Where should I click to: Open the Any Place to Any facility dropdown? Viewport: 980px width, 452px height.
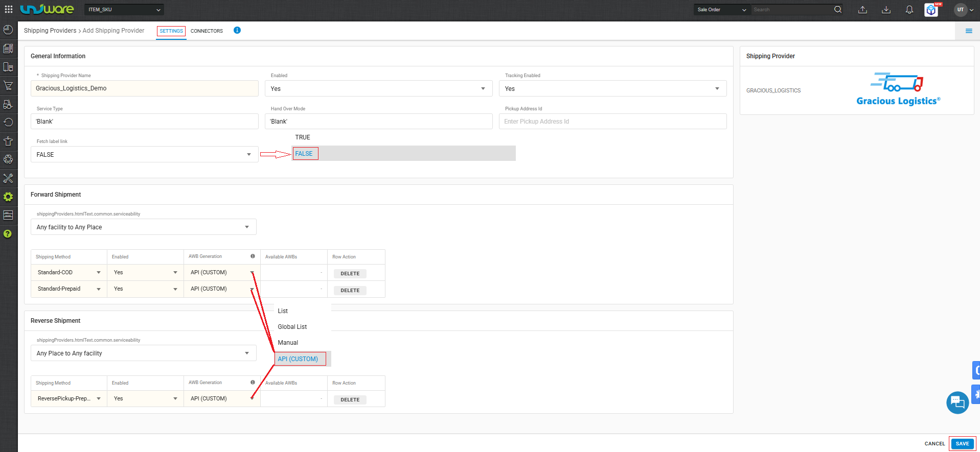tap(143, 353)
